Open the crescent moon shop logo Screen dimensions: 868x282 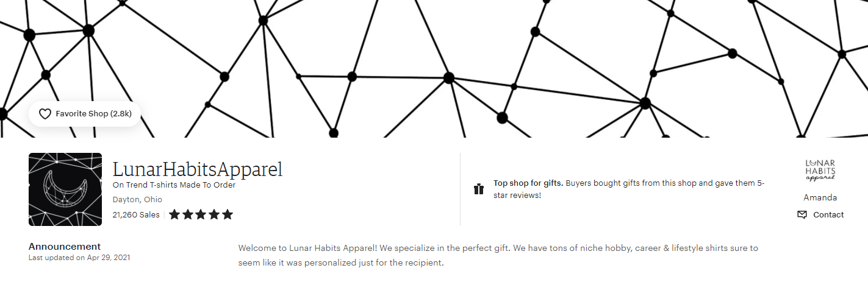pyautogui.click(x=65, y=189)
